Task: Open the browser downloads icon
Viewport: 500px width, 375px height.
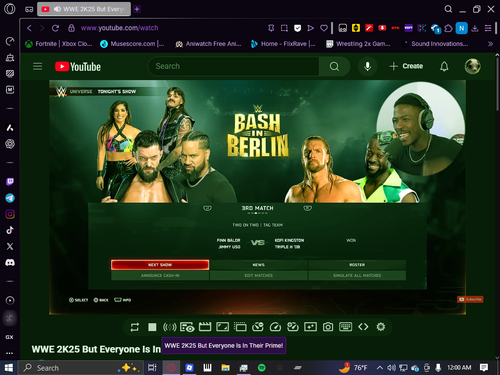Action: pos(475,28)
